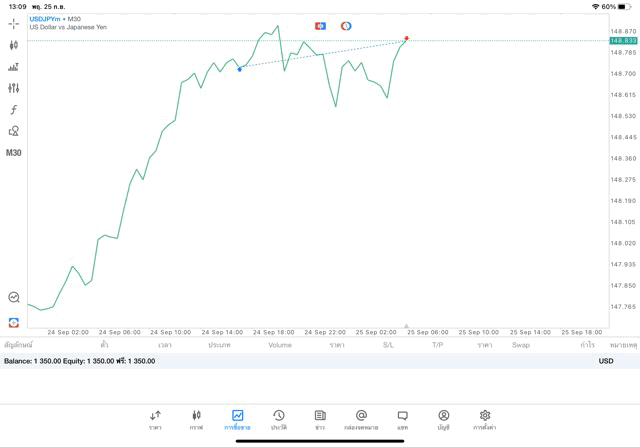This screenshot has width=640, height=447.
Task: Open the news (ข่าว) tab
Action: (320, 420)
